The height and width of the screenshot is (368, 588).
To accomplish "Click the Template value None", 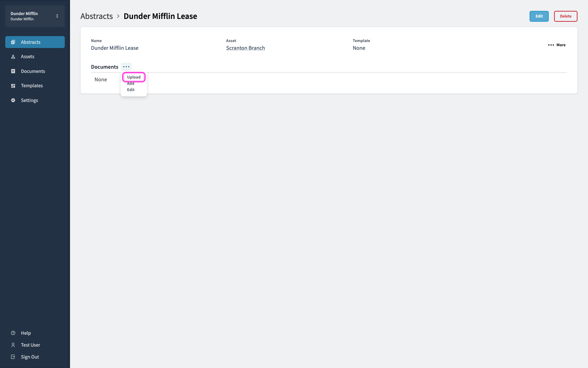I will click(359, 48).
